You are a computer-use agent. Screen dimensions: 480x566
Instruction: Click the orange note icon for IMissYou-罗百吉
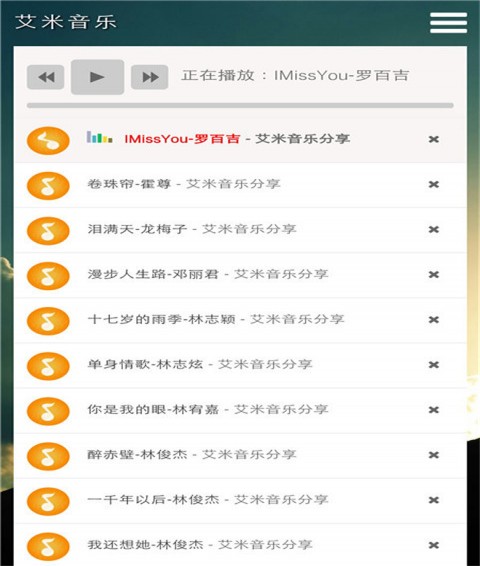click(x=48, y=140)
